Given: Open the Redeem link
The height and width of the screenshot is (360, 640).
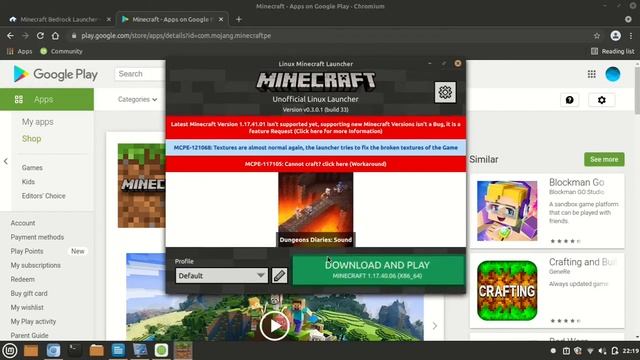Looking at the screenshot, I should pos(22,280).
